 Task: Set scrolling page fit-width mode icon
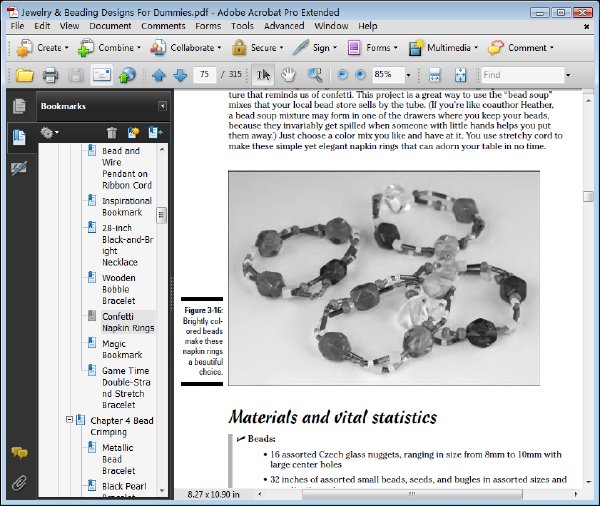pyautogui.click(x=435, y=75)
